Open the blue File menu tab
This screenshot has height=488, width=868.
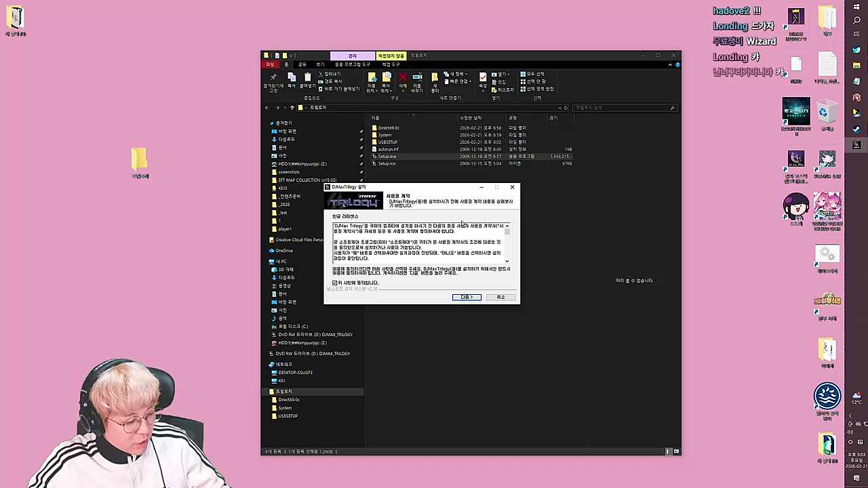point(270,64)
